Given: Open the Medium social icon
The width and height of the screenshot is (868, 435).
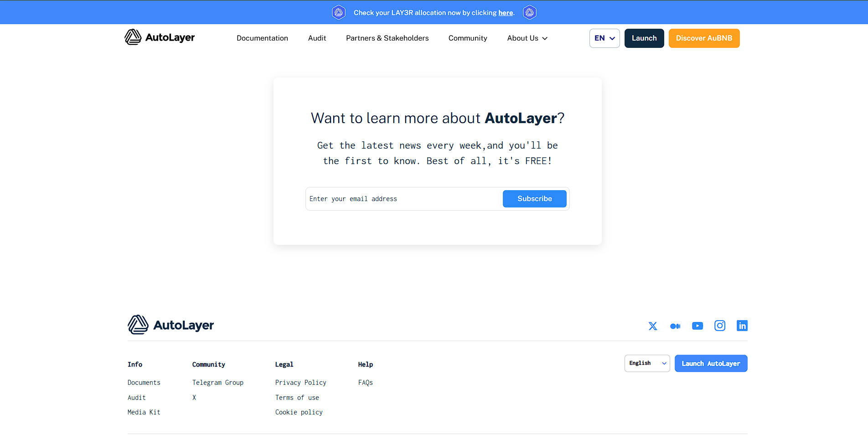Looking at the screenshot, I should click(675, 326).
